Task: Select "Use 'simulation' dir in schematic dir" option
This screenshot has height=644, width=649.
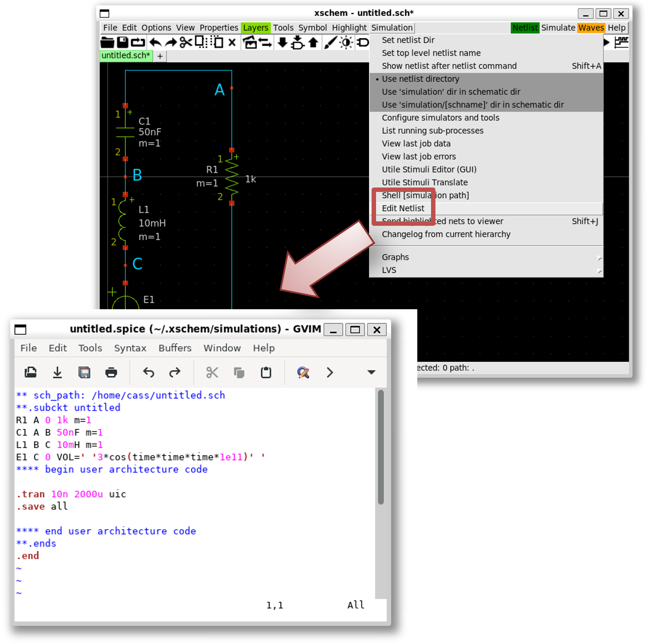Action: pyautogui.click(x=451, y=92)
